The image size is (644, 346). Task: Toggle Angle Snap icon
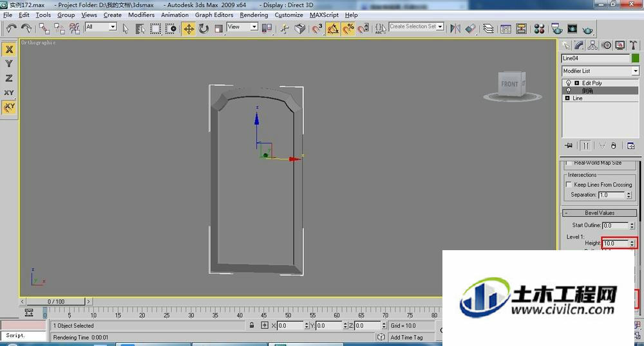pyautogui.click(x=333, y=29)
